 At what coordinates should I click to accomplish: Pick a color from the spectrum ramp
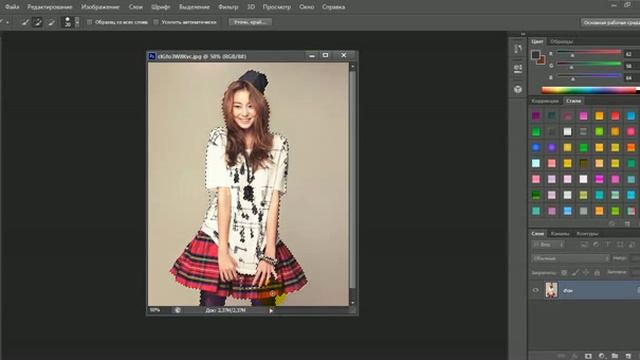pos(590,90)
